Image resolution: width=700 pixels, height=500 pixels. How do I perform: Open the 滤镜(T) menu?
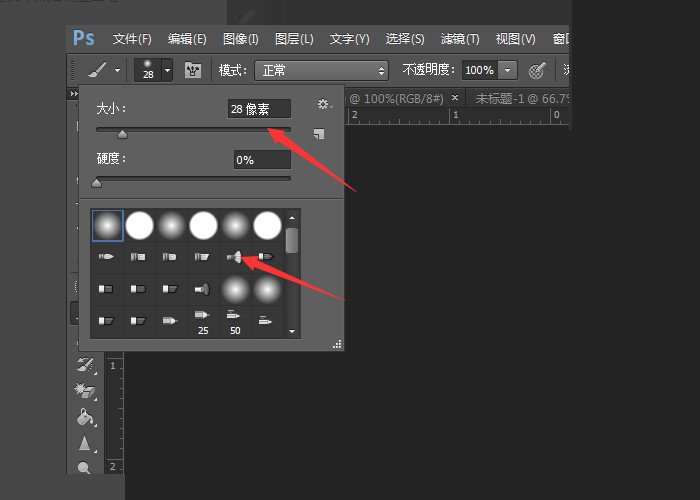click(x=459, y=39)
